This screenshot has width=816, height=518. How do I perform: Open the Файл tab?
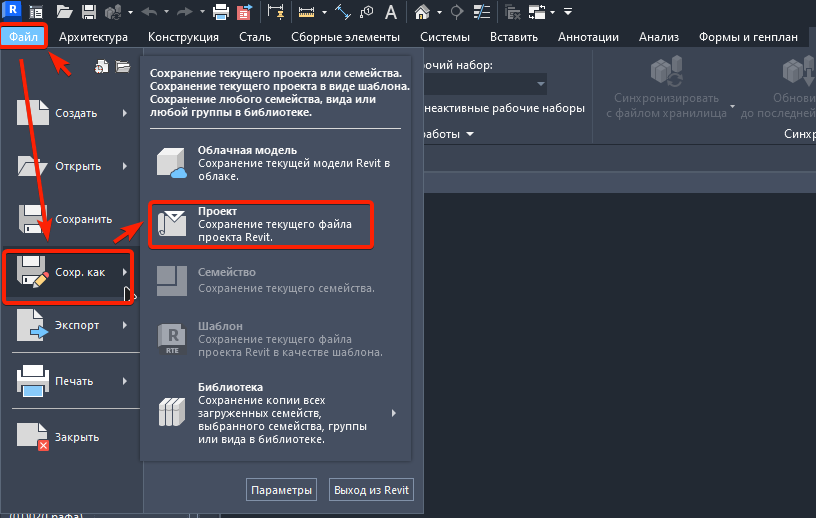[x=23, y=37]
